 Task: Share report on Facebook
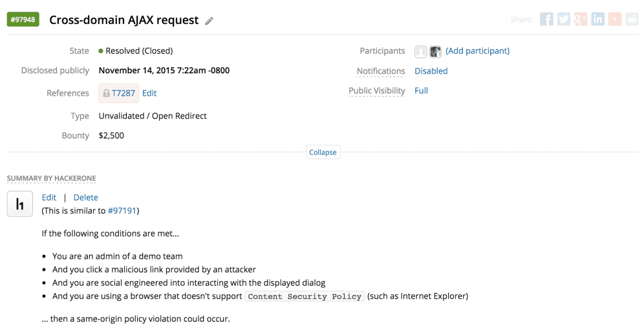546,19
